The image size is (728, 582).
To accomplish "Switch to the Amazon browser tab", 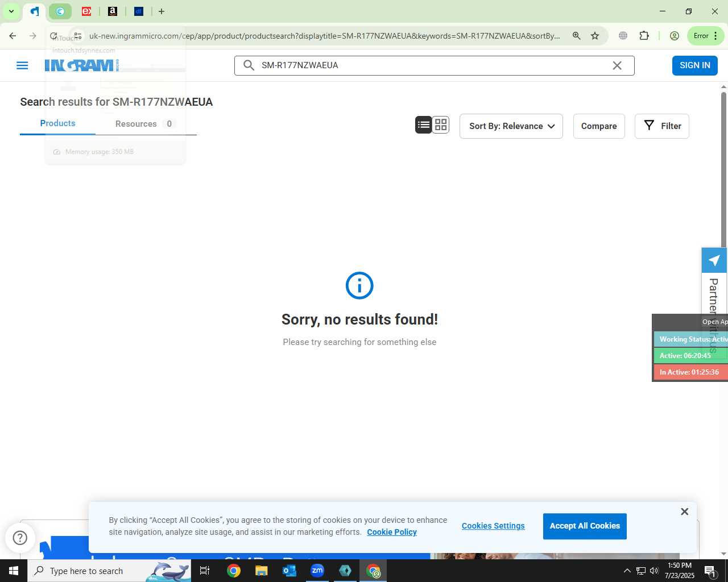I will pos(113,11).
